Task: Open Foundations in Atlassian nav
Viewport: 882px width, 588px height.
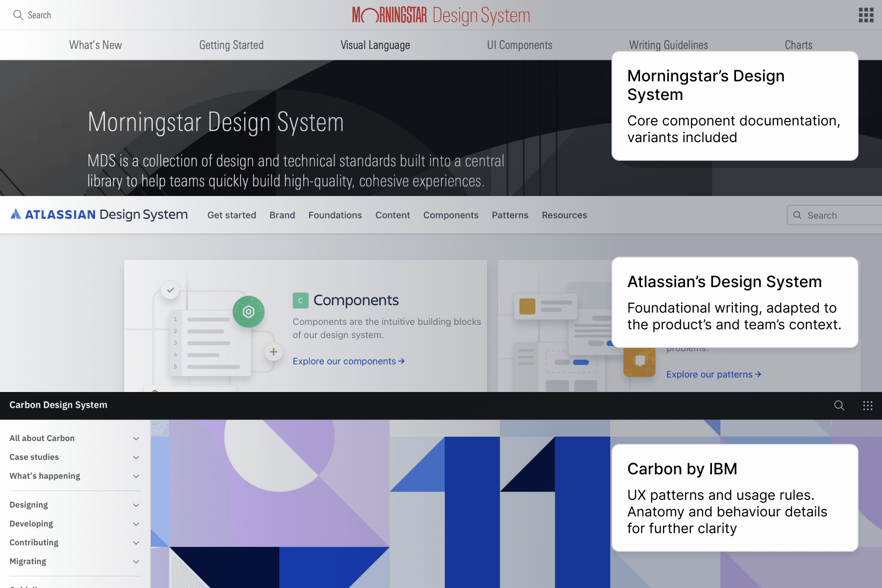Action: click(x=335, y=215)
